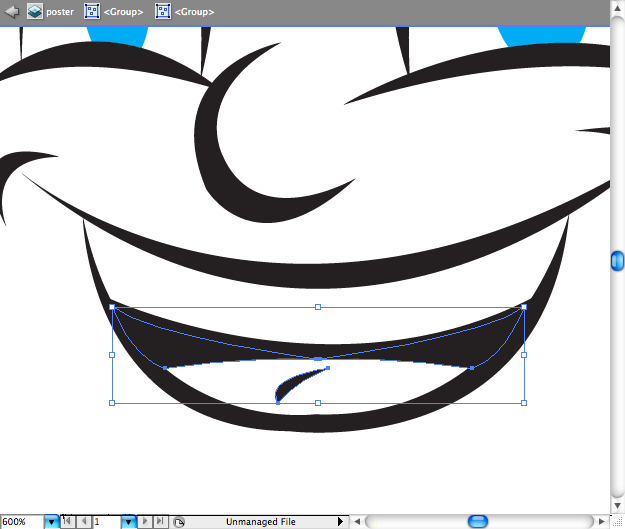Click the bottom-left bounding box handle

click(112, 403)
